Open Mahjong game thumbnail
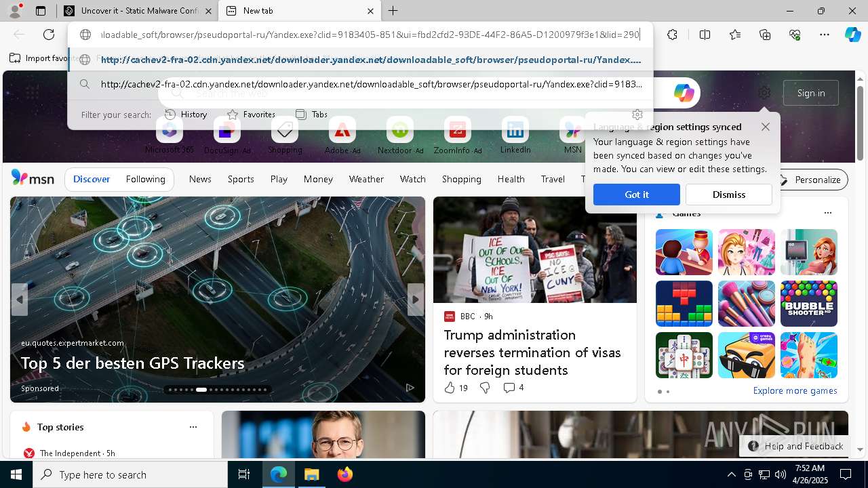This screenshot has height=488, width=868. click(684, 355)
